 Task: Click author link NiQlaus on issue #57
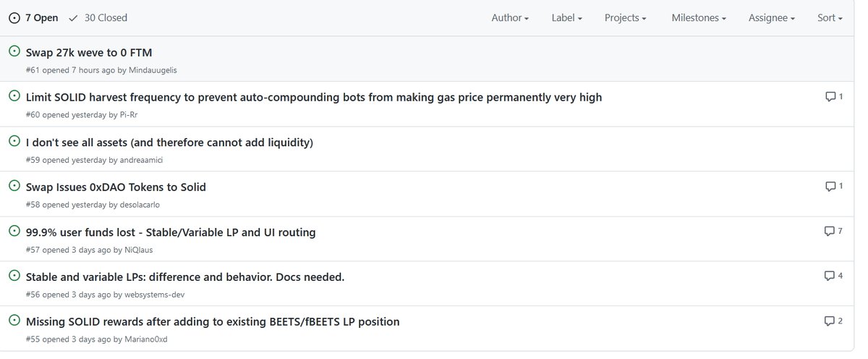pyautogui.click(x=139, y=250)
